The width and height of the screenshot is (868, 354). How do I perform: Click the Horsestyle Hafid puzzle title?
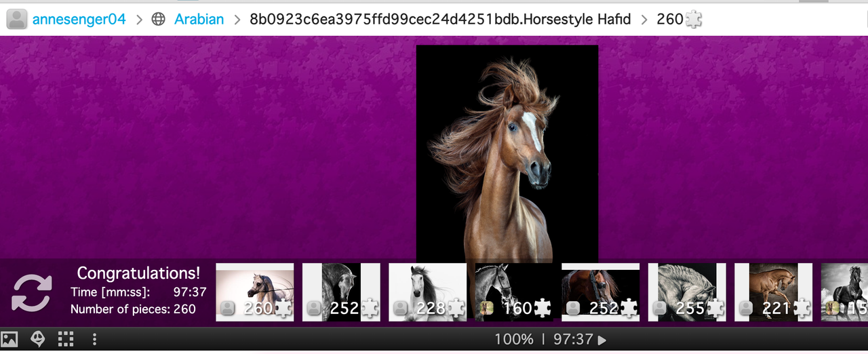coord(440,19)
